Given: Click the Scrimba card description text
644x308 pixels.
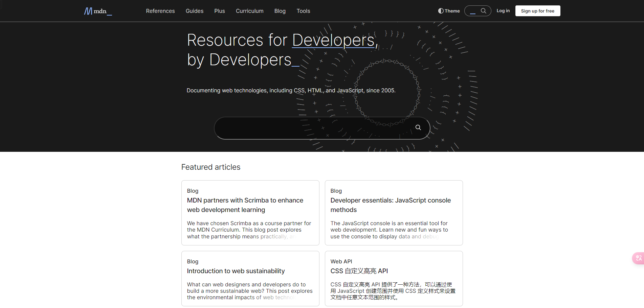Looking at the screenshot, I should tap(249, 230).
